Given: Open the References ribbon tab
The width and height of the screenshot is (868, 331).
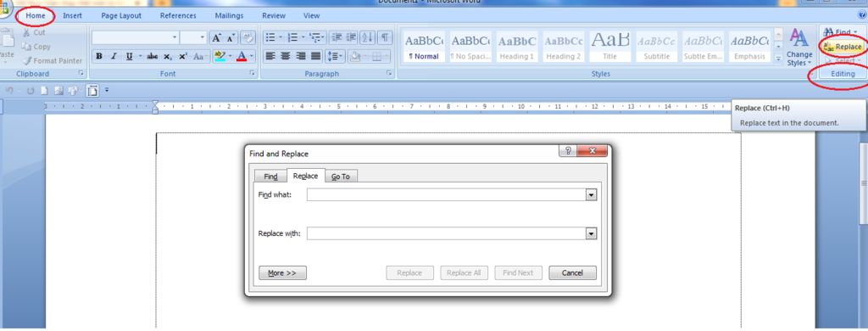Looking at the screenshot, I should tap(178, 15).
